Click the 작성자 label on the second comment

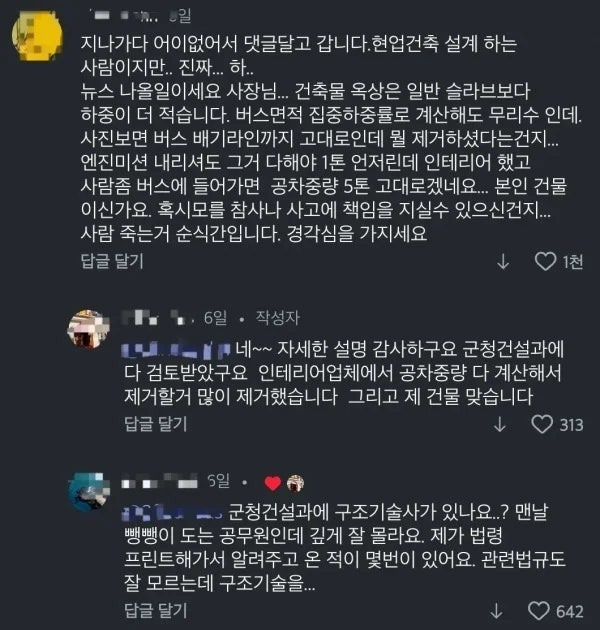coord(278,318)
